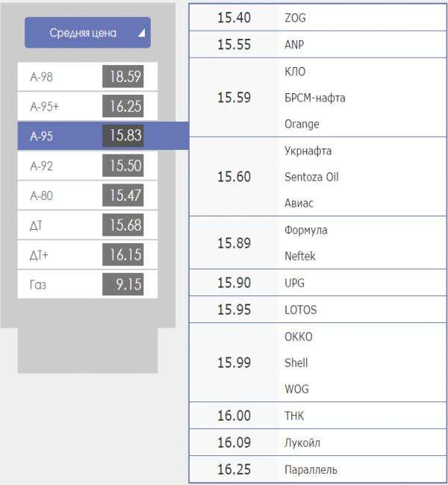Screen dimensions: 448x485
Task: Choose the ДТ+ diesel row
Action: (x=87, y=255)
